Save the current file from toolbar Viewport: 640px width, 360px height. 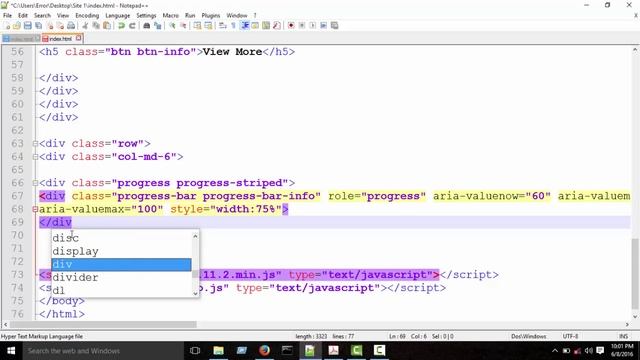point(28,26)
